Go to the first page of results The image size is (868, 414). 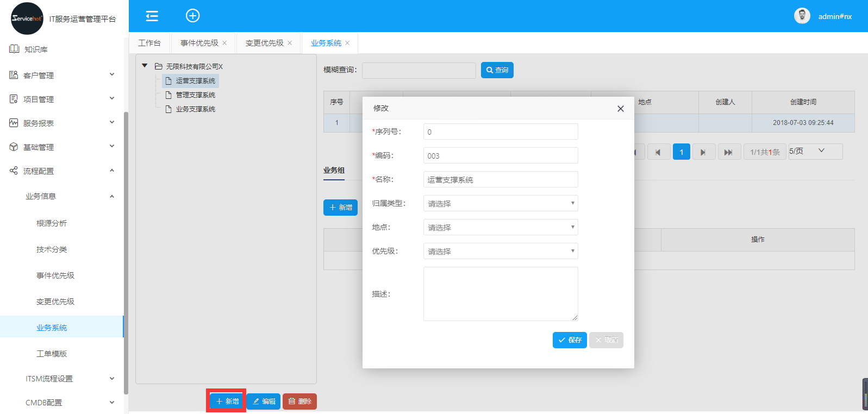(658, 152)
